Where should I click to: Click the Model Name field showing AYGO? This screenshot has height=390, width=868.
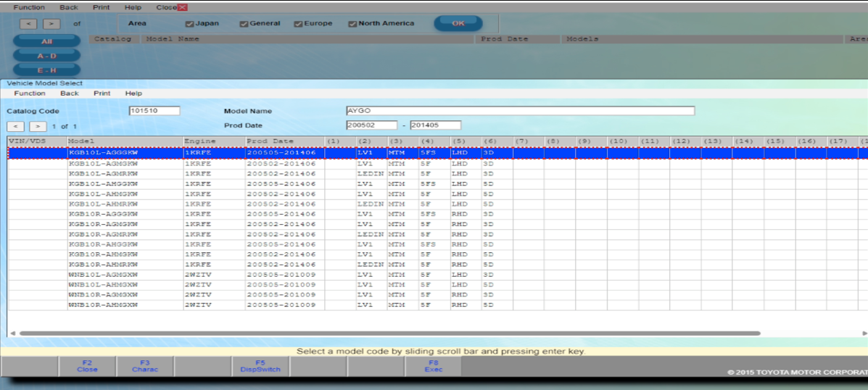click(x=521, y=111)
